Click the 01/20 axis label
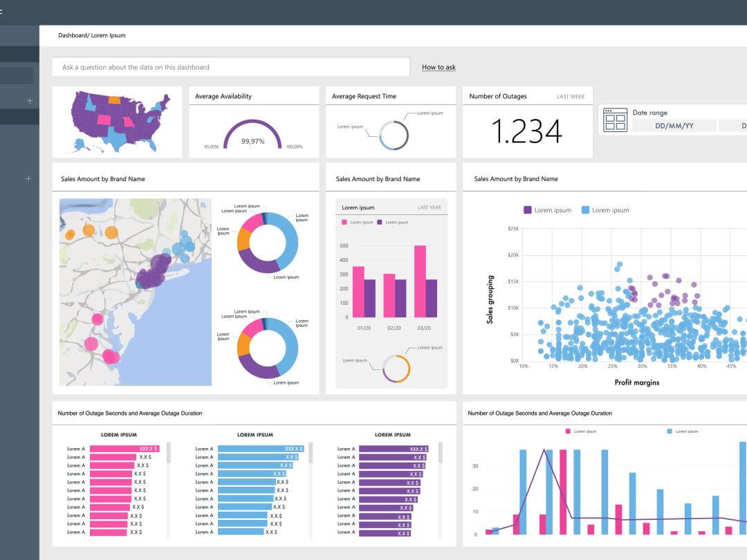Screen dimensions: 747x560 [x=364, y=328]
